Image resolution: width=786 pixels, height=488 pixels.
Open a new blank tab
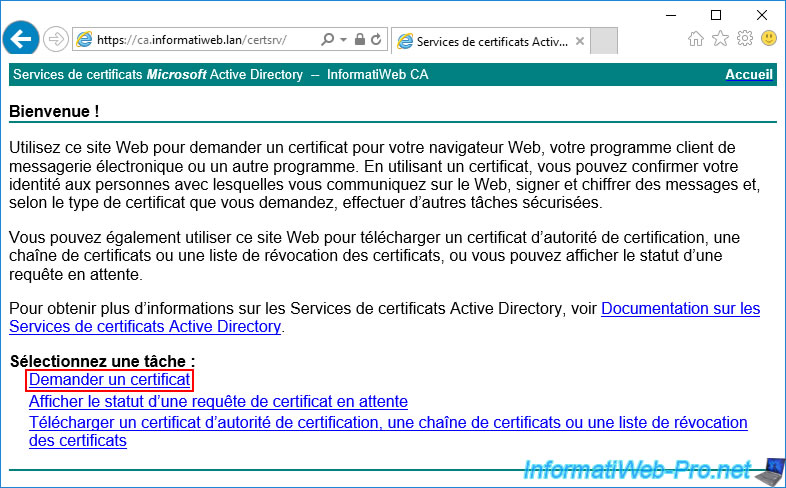point(604,41)
